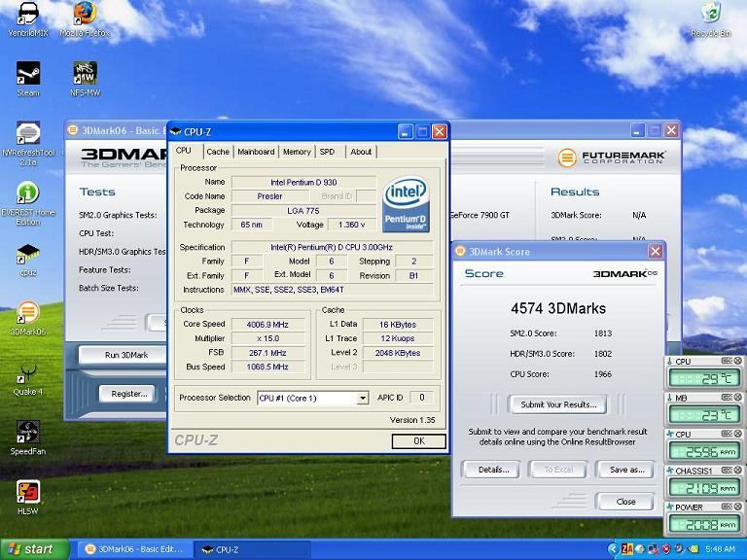Open score Details... in 3DMark Score
747x560 pixels.
pos(493,470)
